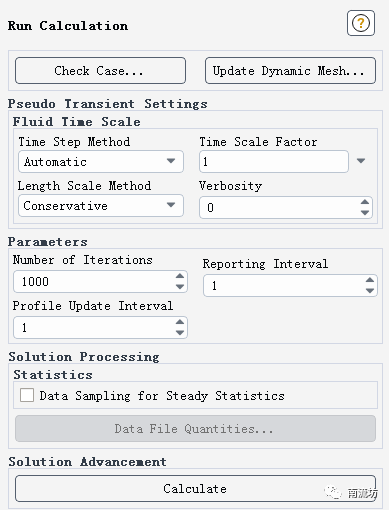This screenshot has width=389, height=510.
Task: Click the Verbosity input field
Action: tap(286, 208)
